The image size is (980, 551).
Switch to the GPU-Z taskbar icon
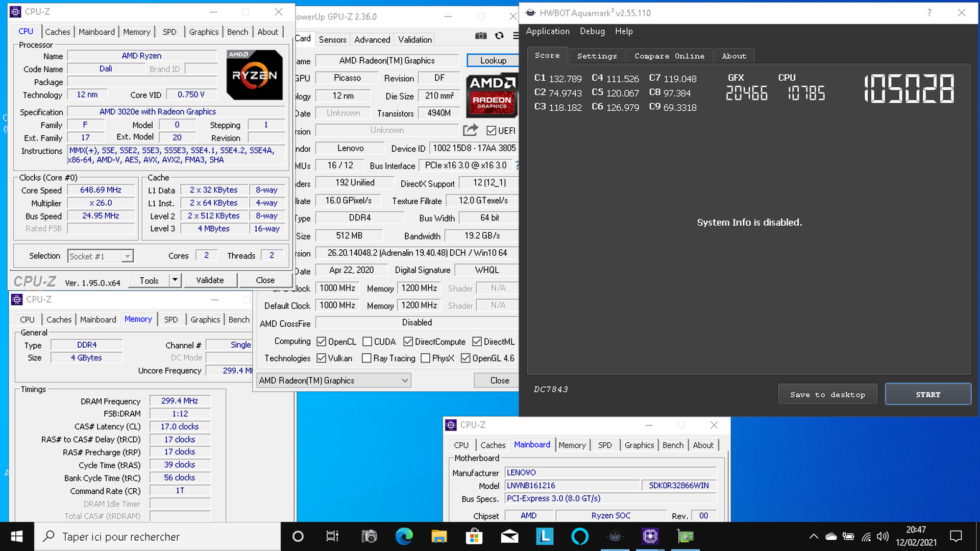pos(685,536)
